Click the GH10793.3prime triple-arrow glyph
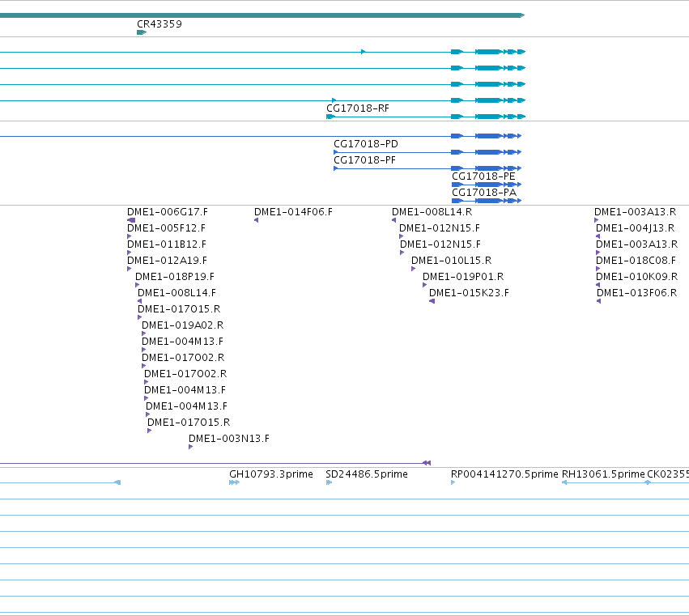Image resolution: width=689 pixels, height=616 pixels. coord(235,483)
